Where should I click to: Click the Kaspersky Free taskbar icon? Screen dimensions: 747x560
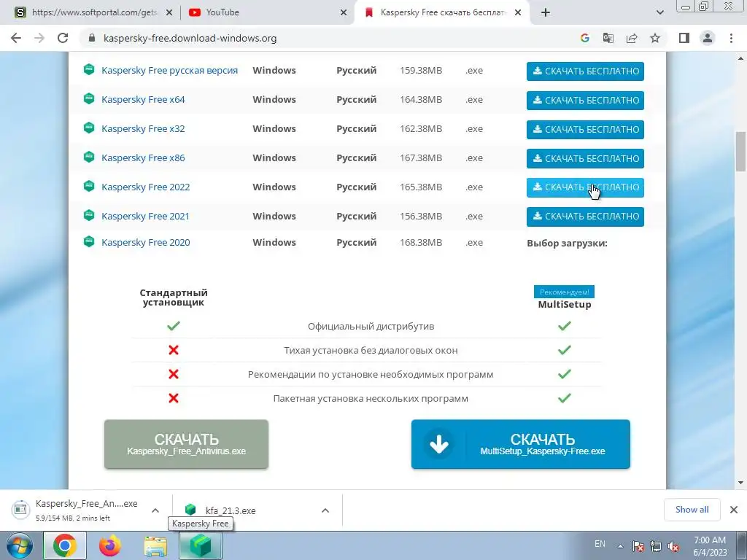(x=201, y=546)
